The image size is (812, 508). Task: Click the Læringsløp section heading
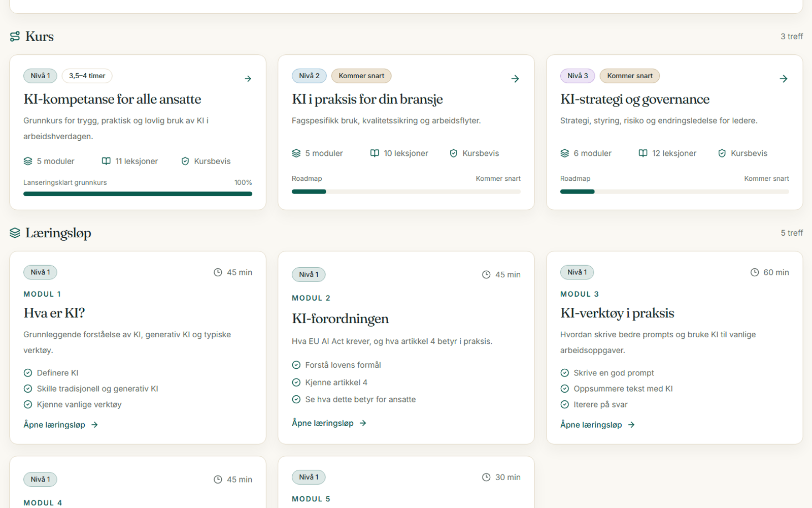click(58, 233)
